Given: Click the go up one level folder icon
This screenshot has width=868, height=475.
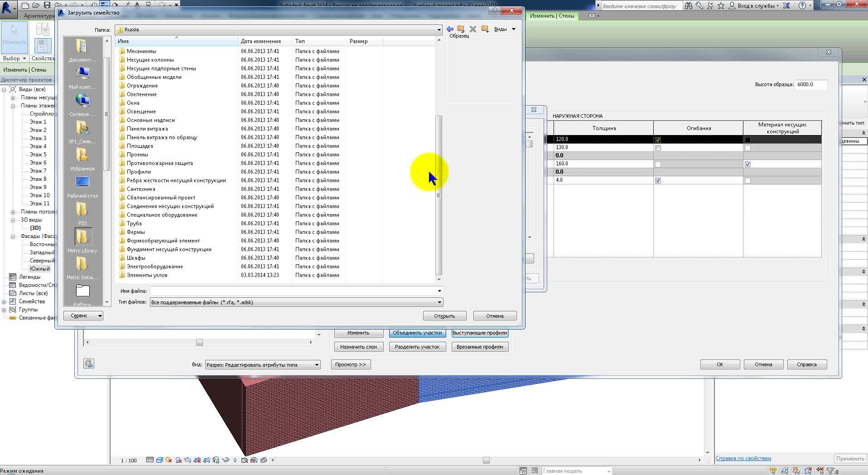Looking at the screenshot, I should click(461, 29).
